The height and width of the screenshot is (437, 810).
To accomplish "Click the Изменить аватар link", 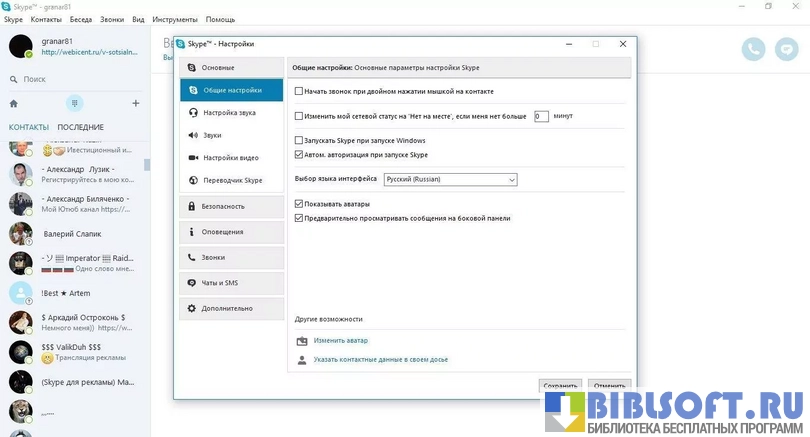I will (x=340, y=341).
